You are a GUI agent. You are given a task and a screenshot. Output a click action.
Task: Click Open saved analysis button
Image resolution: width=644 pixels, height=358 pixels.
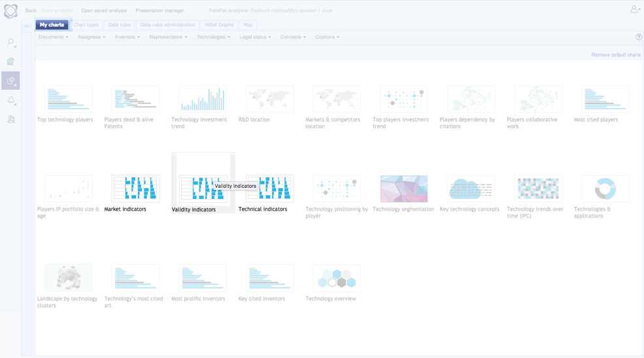point(104,10)
